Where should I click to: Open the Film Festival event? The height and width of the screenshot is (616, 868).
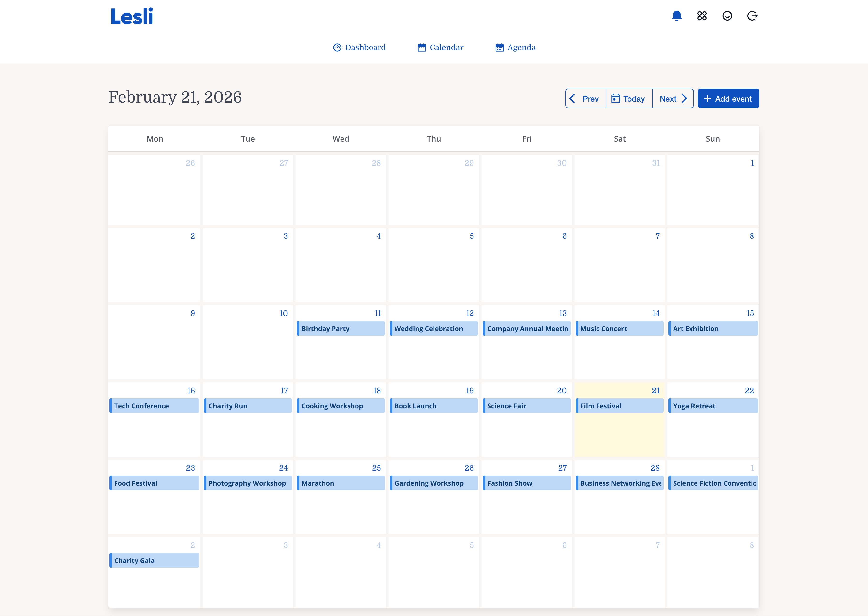619,406
